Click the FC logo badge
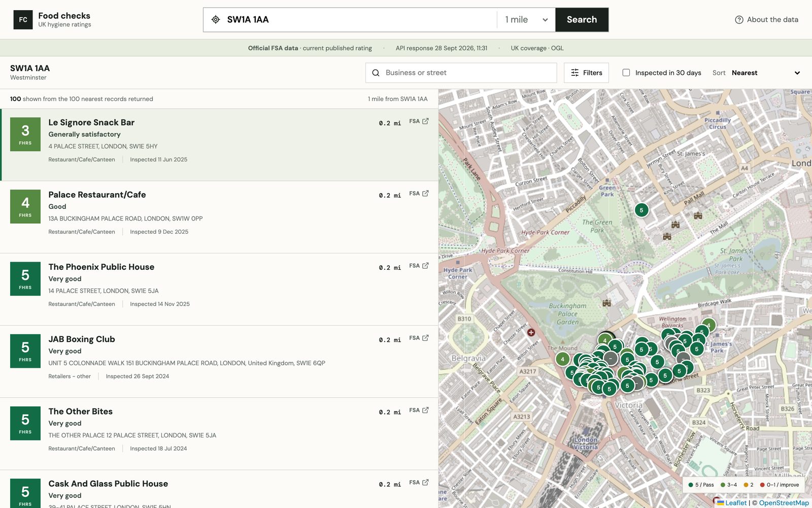Screen dimensions: 812x508 [23, 20]
